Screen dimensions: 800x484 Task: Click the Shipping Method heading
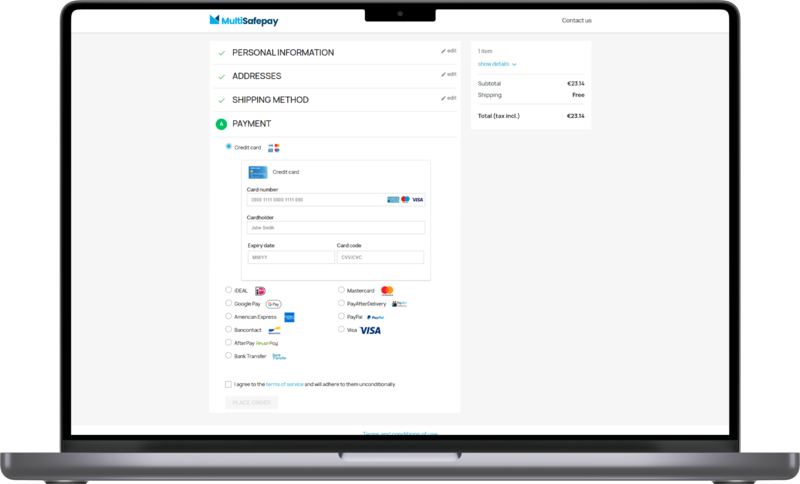270,100
